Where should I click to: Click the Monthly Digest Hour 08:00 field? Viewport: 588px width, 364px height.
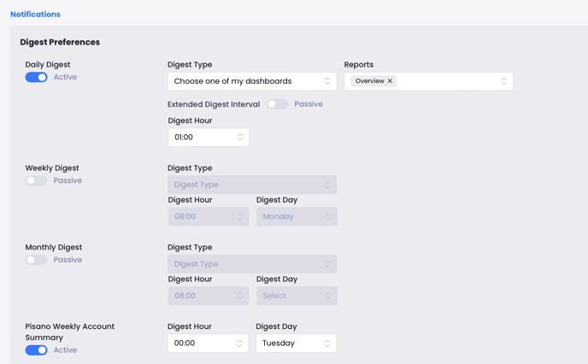[208, 296]
